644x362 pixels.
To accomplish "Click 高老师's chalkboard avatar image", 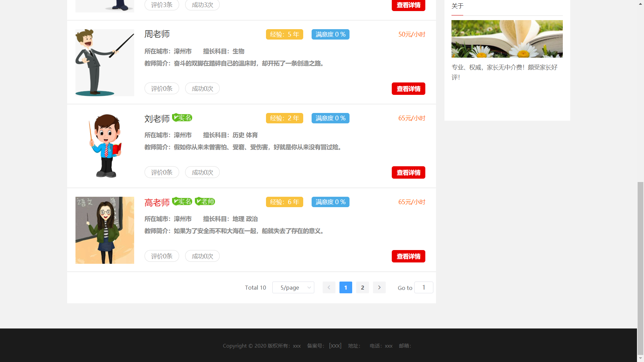I will (105, 230).
